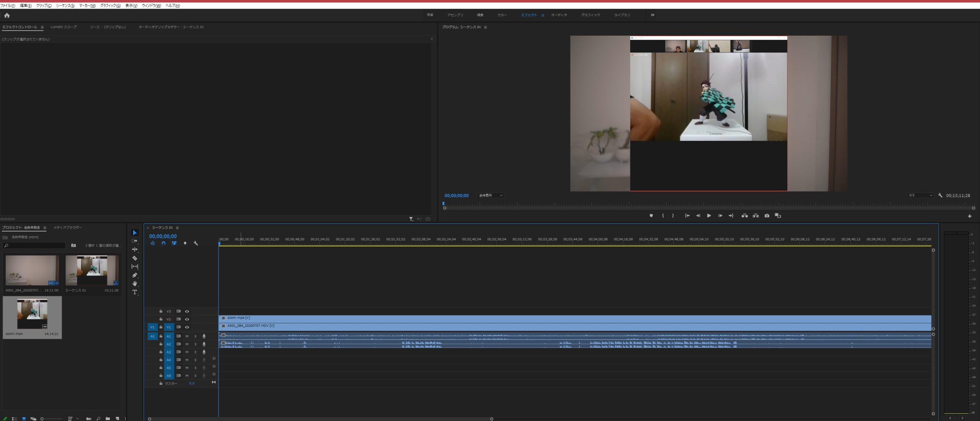The width and height of the screenshot is (980, 421).
Task: Open the Program monitor panel menu
Action: 485,27
